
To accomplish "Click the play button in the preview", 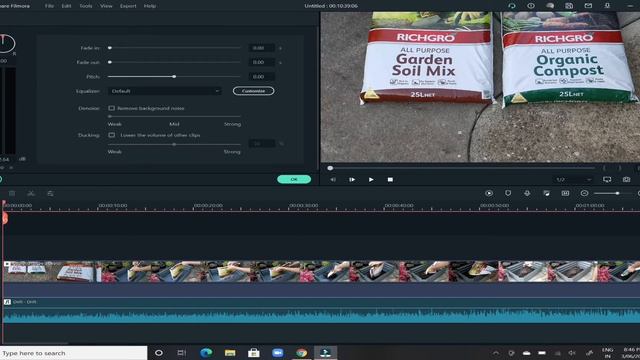I will click(371, 180).
